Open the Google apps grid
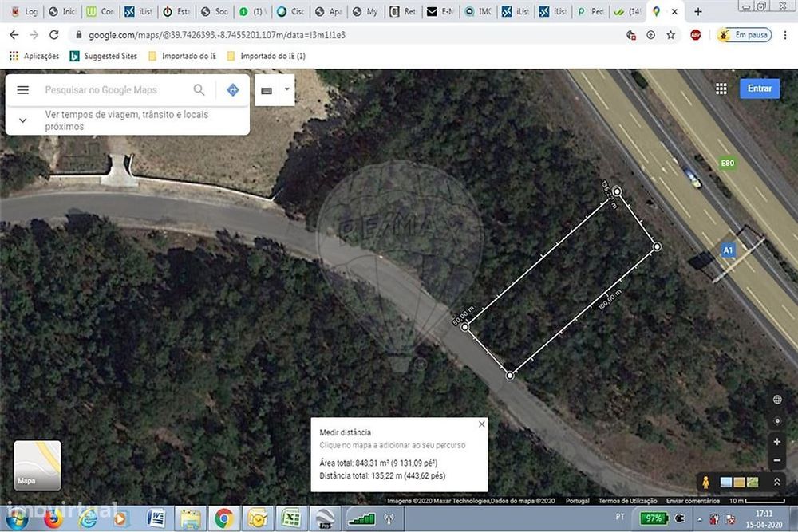The height and width of the screenshot is (532, 798). pyautogui.click(x=721, y=89)
